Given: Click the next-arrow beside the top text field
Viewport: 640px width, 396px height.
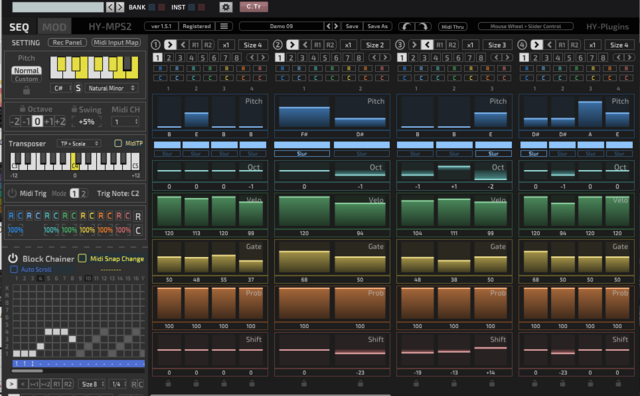Looking at the screenshot, I should (120, 7).
